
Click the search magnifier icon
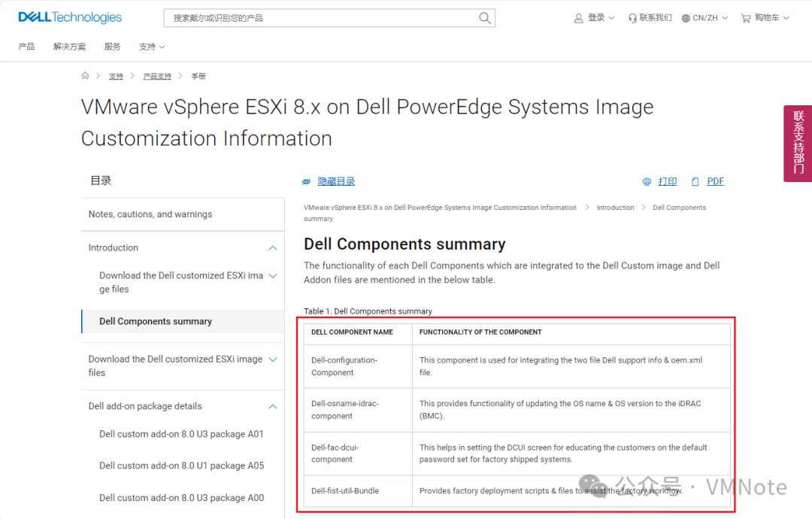tap(485, 18)
